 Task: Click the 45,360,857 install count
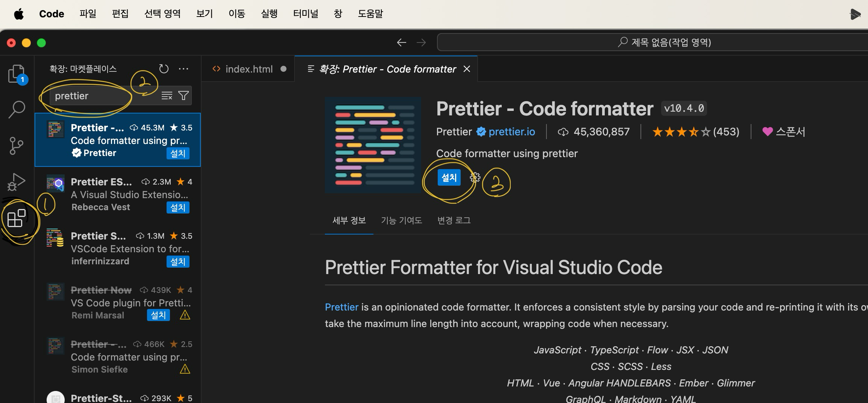pos(594,132)
